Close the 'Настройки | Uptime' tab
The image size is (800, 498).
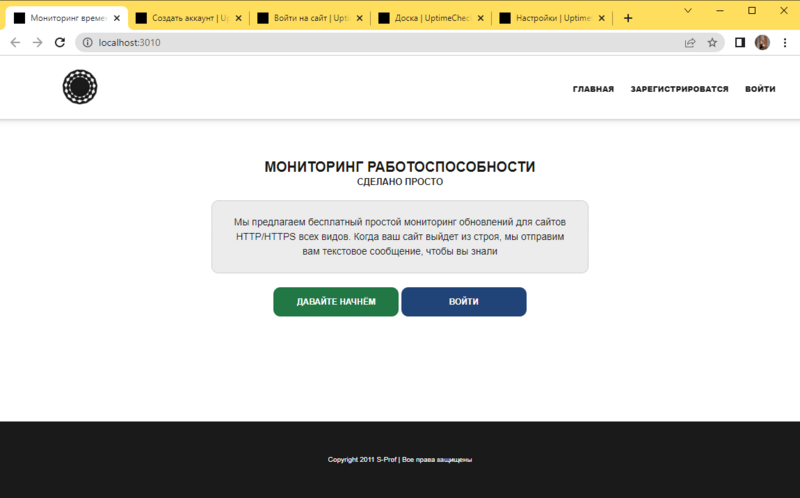(x=602, y=18)
